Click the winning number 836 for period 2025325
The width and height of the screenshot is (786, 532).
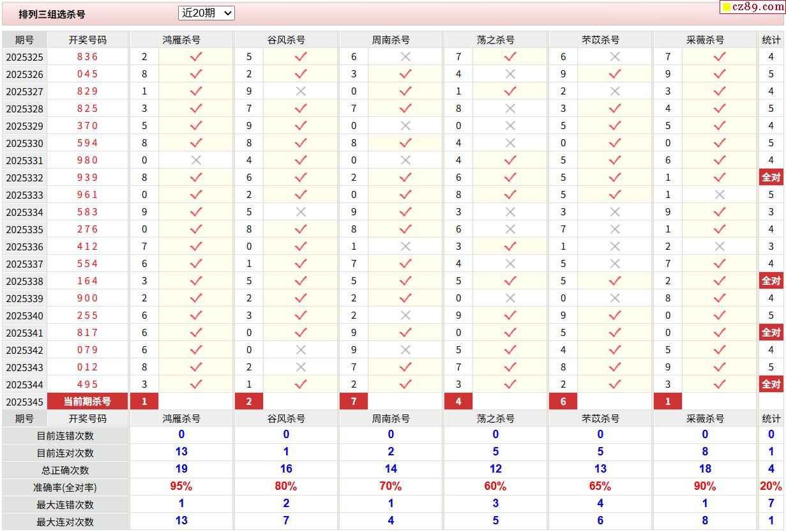tap(87, 57)
